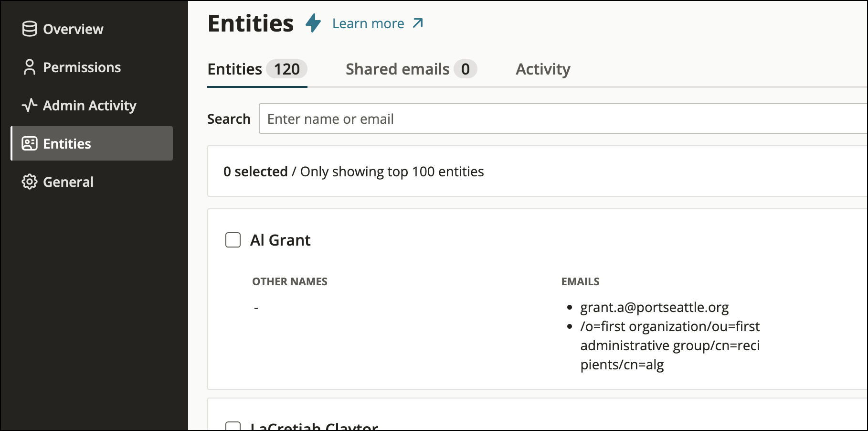This screenshot has width=868, height=431.
Task: Click the Entities page heading
Action: click(251, 23)
